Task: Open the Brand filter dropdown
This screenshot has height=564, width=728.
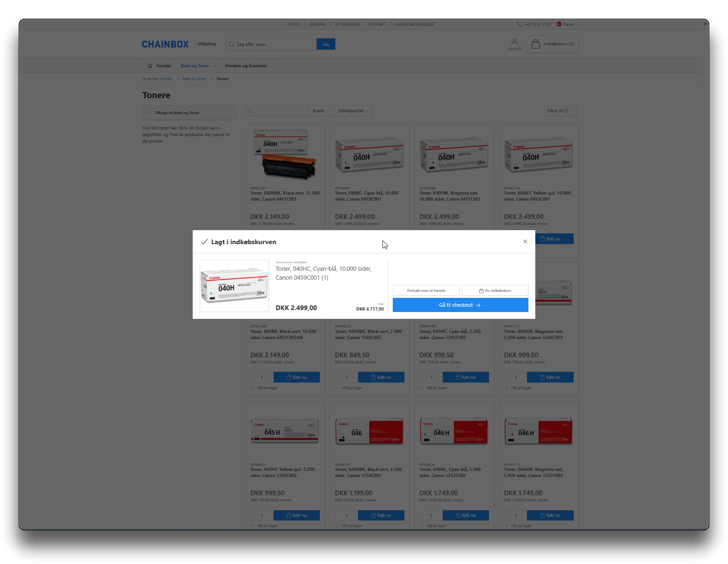Action: [x=321, y=111]
